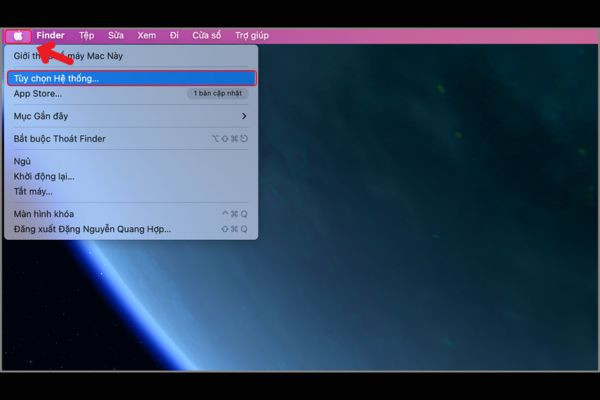Choose Tùy chọn Hệ thống…
600x400 pixels.
point(131,78)
